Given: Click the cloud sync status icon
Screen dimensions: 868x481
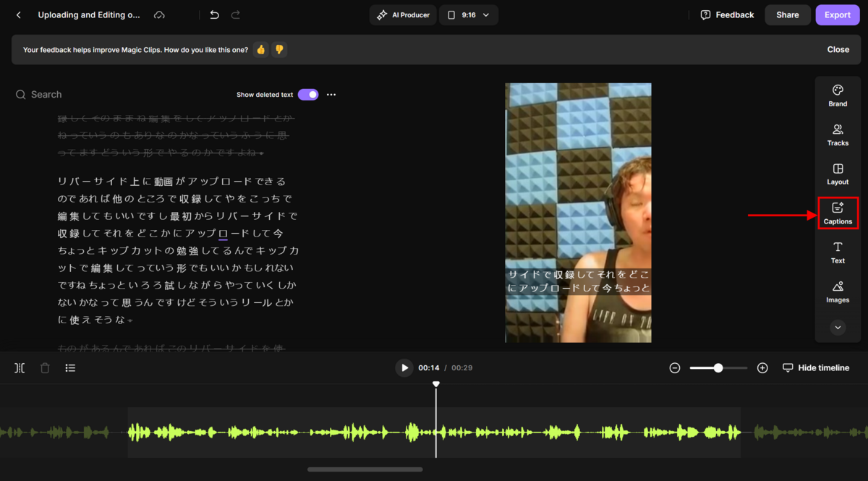Looking at the screenshot, I should [159, 15].
